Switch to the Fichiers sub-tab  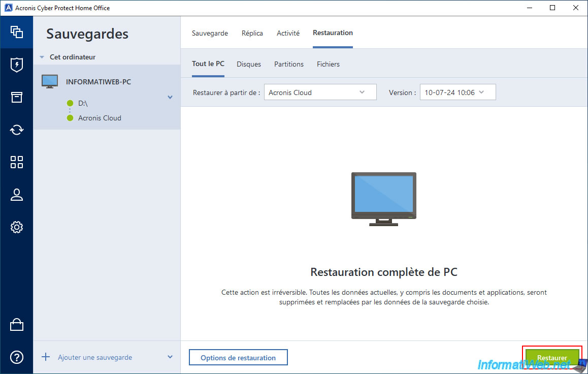coord(328,64)
